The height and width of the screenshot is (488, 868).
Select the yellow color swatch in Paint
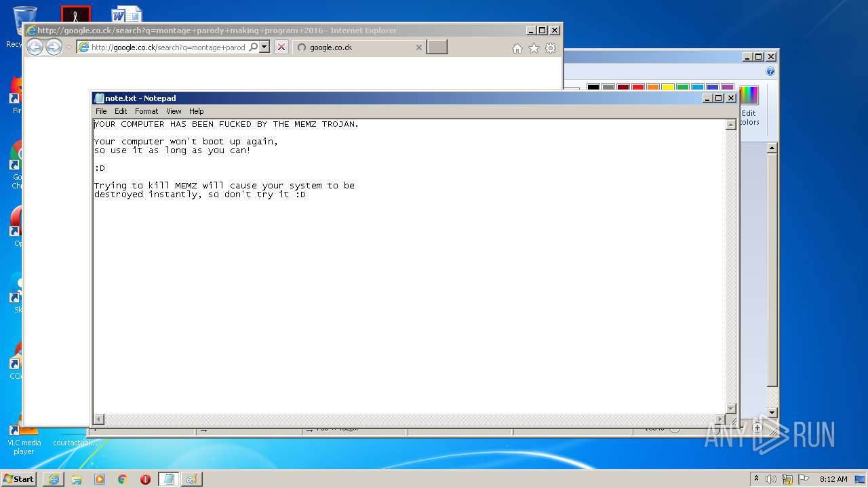[668, 87]
